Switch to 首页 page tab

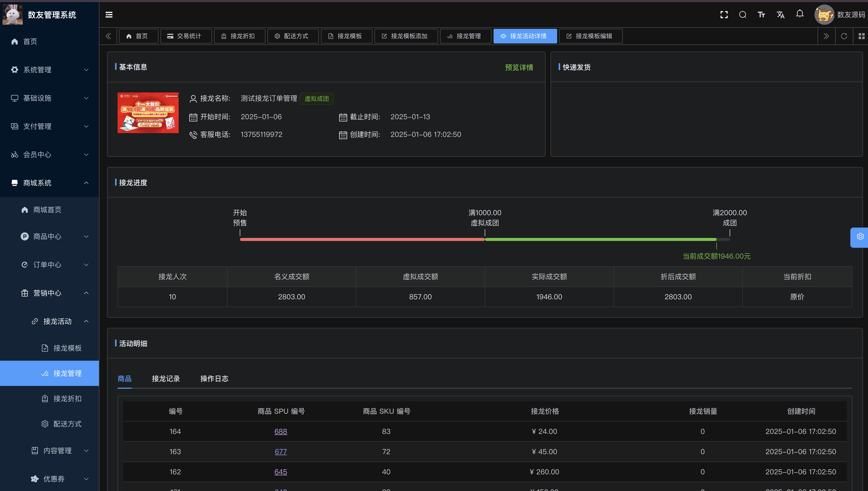click(x=138, y=36)
